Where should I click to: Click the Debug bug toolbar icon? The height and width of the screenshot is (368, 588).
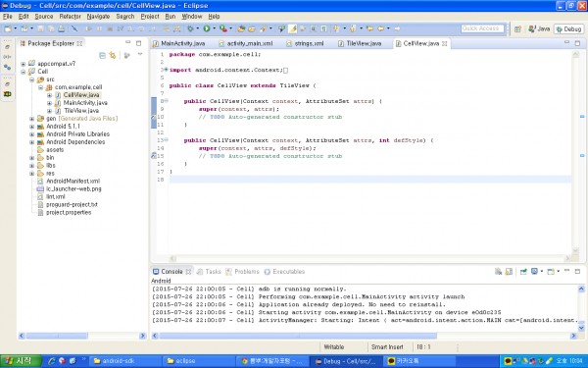click(x=190, y=28)
